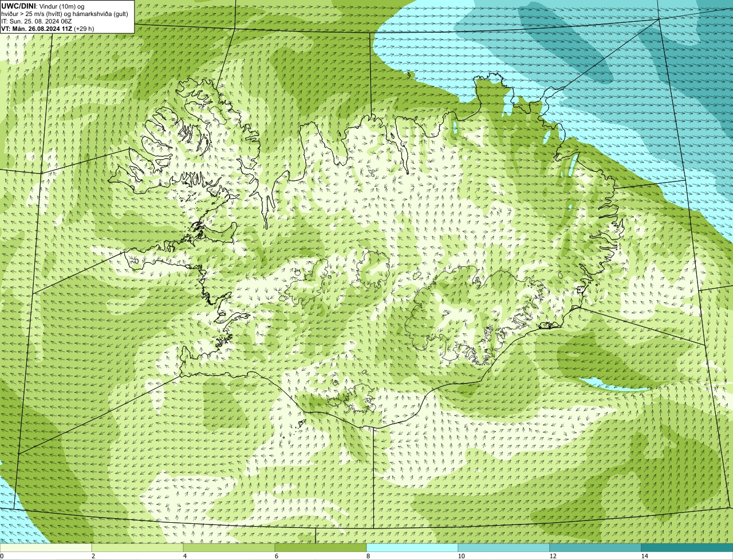
Task: Click the "8" scale label
Action: click(368, 555)
